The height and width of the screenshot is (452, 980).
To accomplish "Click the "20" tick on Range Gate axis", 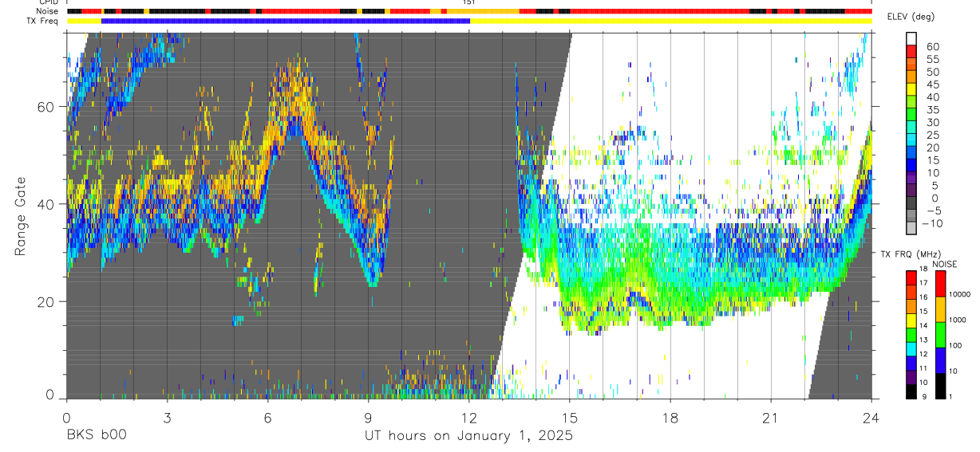I will 45,302.
